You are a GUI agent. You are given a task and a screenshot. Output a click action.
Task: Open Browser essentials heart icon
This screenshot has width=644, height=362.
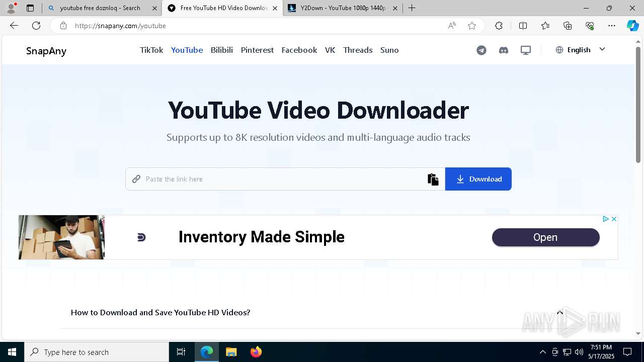pyautogui.click(x=590, y=26)
